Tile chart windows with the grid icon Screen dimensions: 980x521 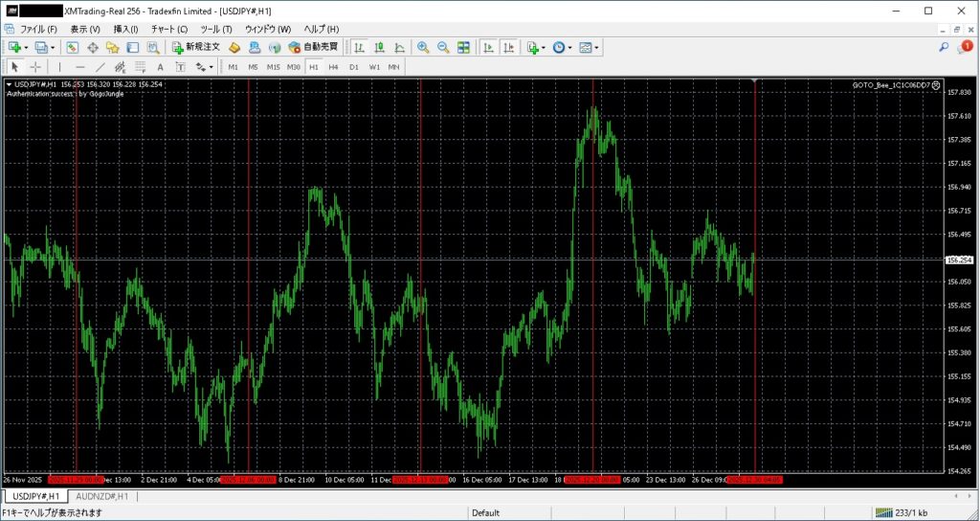coord(463,47)
